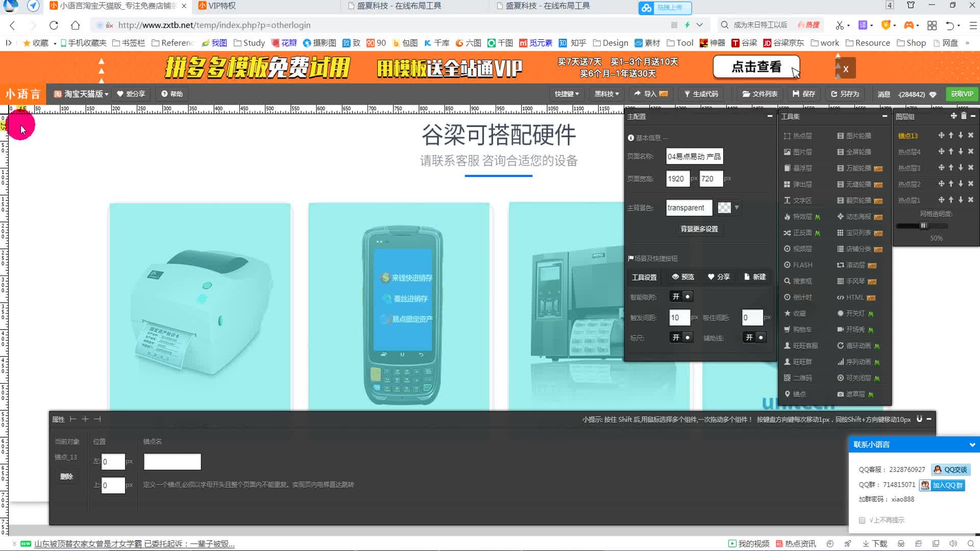Click 背景更多设置 background settings button
This screenshot has height=551, width=980.
pyautogui.click(x=699, y=229)
